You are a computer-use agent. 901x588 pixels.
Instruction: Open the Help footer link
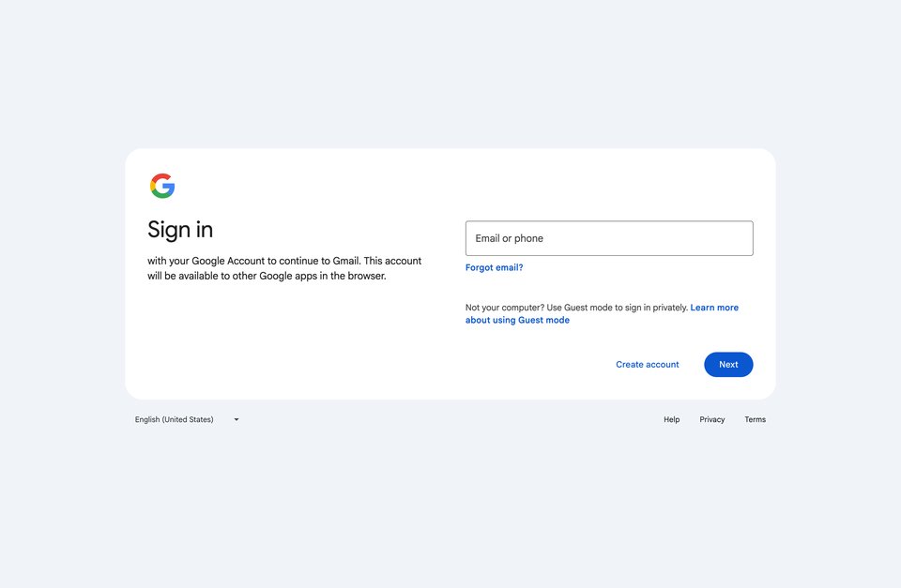(672, 420)
